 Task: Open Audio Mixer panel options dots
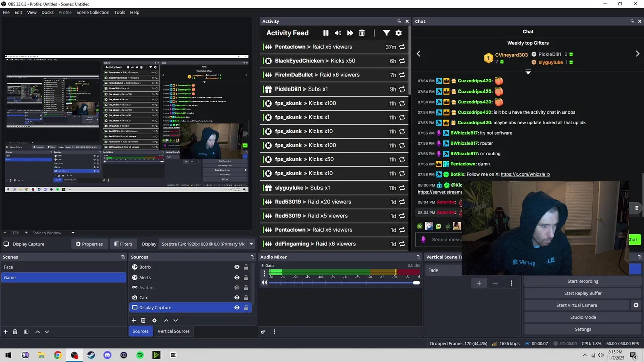point(274,332)
